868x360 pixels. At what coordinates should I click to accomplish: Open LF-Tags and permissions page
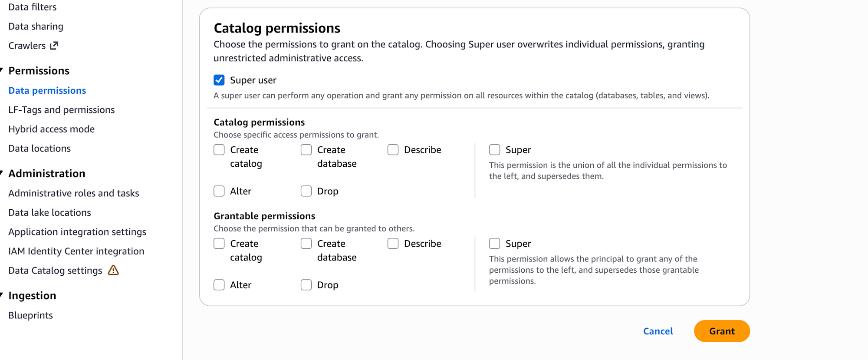(62, 110)
